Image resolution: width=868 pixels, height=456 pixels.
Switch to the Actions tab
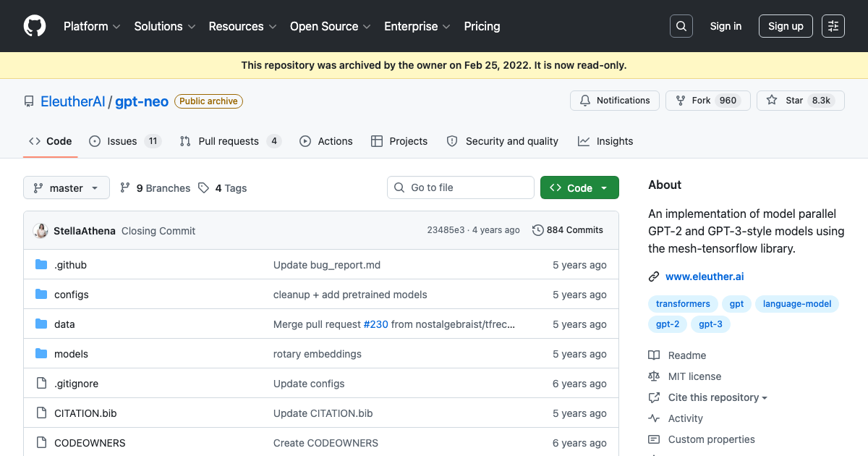click(326, 141)
